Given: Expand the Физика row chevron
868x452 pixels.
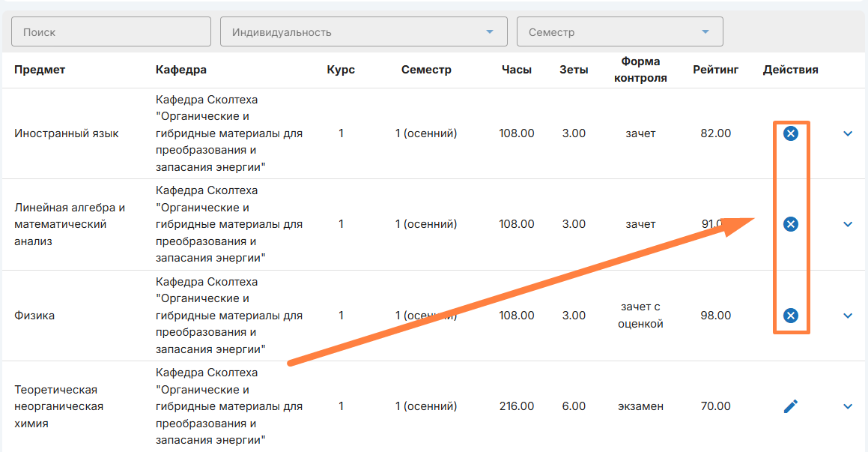Looking at the screenshot, I should 848,316.
